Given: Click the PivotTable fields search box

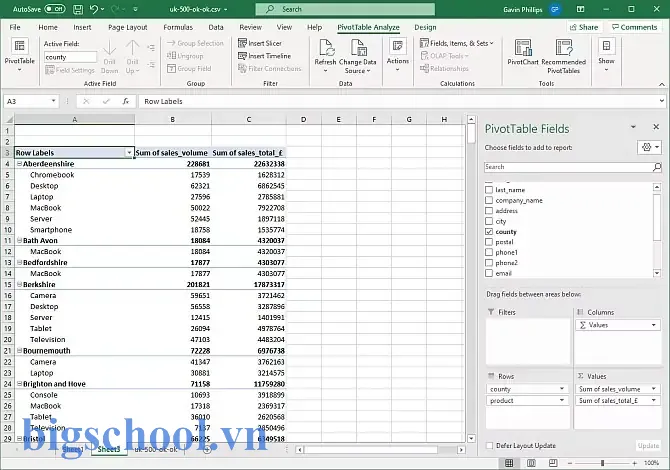Looking at the screenshot, I should tap(568, 167).
